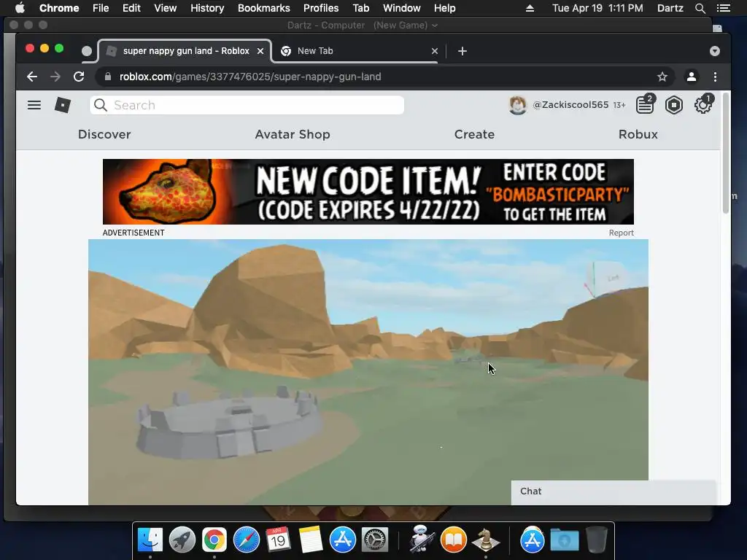Open Finder from the dock
Viewport: 747px width, 560px height.
click(x=150, y=540)
